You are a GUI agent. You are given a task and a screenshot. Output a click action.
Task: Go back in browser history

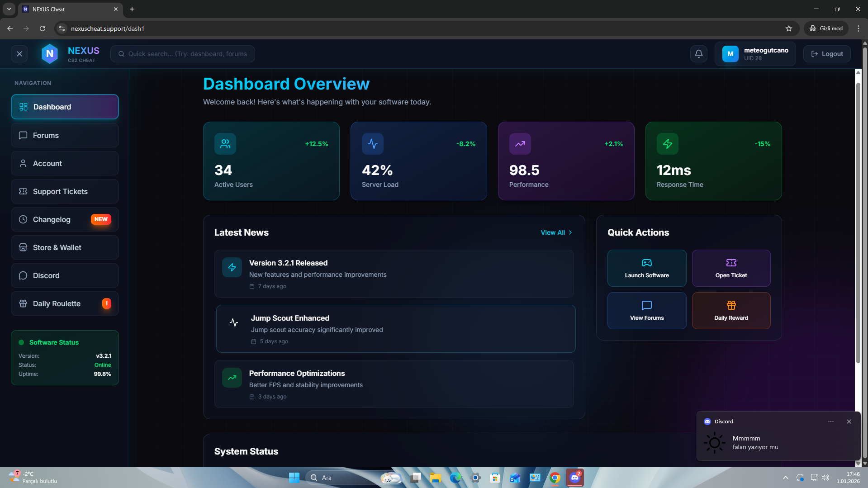click(x=10, y=28)
